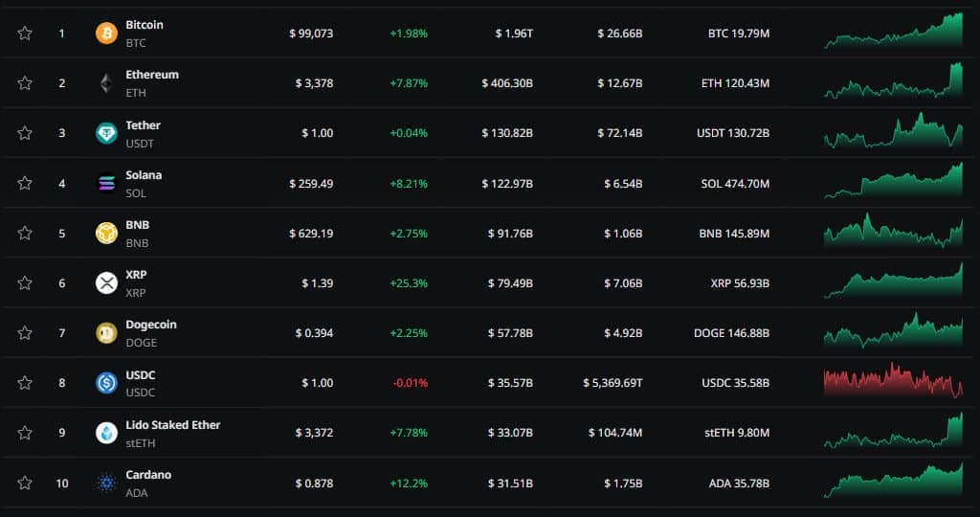This screenshot has width=980, height=517.
Task: Select the Bitcoin market cap $ 1.96T
Action: 514,34
